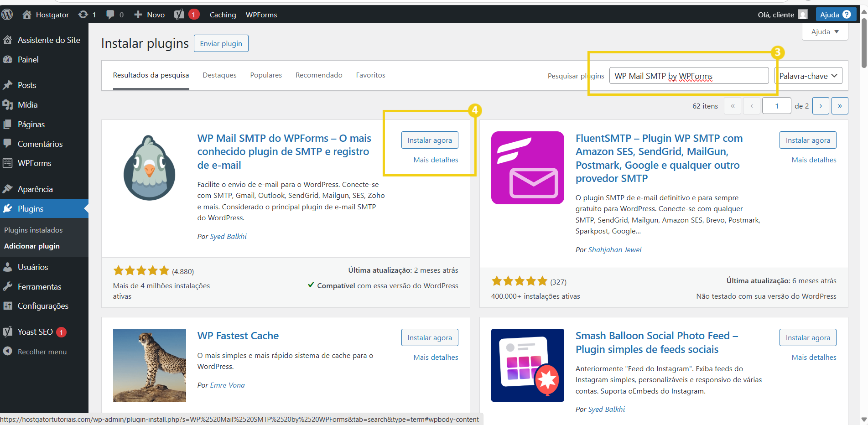This screenshot has width=868, height=425.
Task: Click the WordPress logo in admin bar
Action: [7, 15]
